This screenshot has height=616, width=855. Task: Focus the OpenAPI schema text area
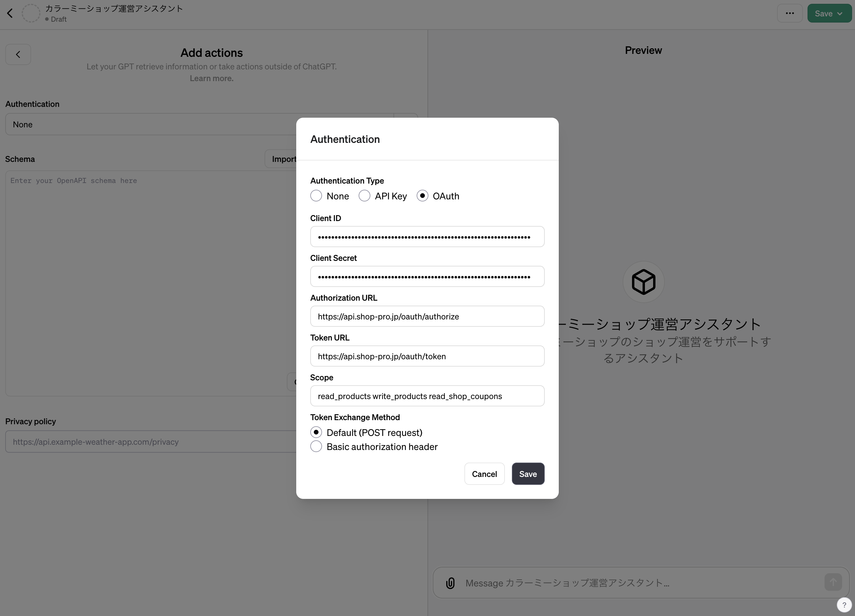coord(151,226)
